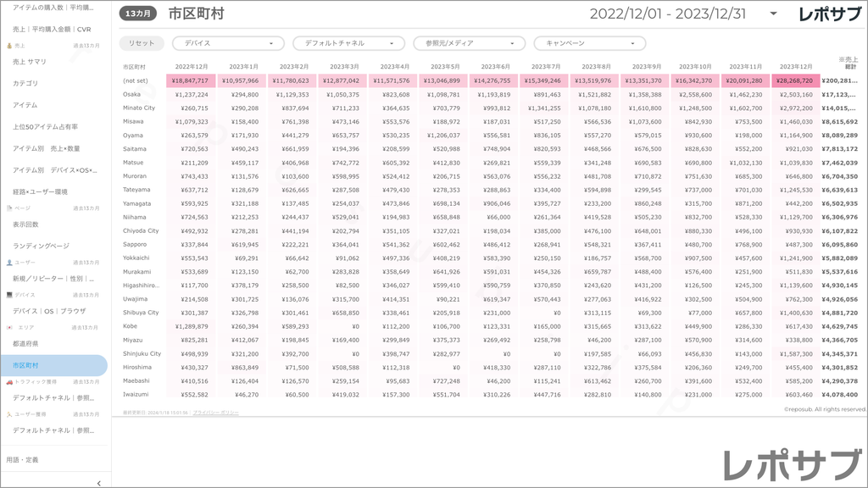The height and width of the screenshot is (488, 868).
Task: Click the レポサブ logo in the header
Action: [830, 14]
